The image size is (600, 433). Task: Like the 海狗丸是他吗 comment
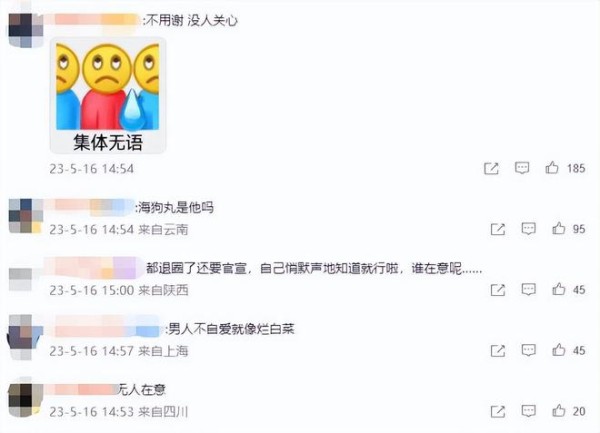(x=558, y=228)
